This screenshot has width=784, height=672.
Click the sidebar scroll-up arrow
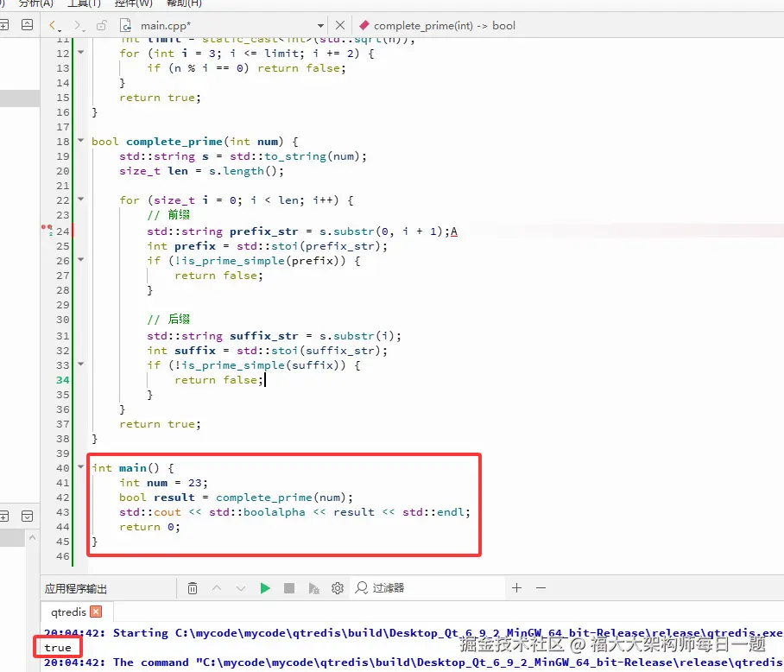pos(32,538)
